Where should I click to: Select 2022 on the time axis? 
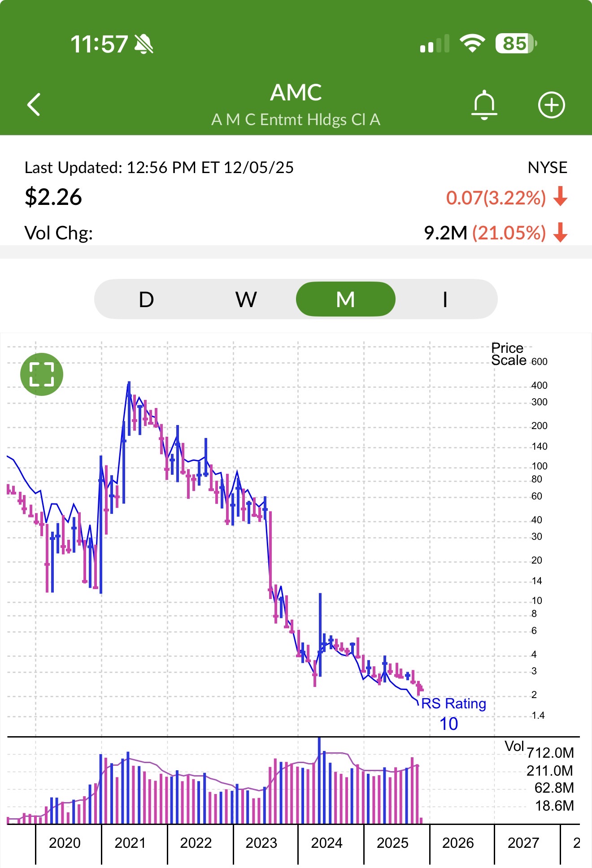tap(196, 843)
